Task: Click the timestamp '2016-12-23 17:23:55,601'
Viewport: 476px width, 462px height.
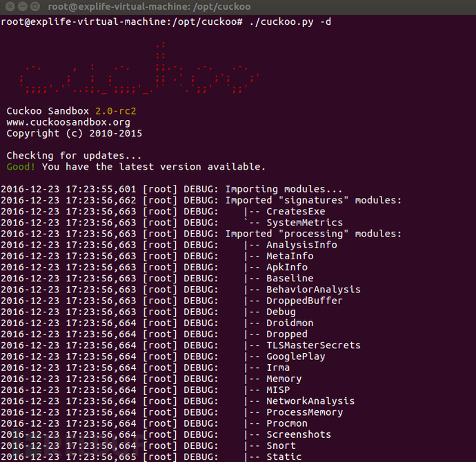Action: pyautogui.click(x=68, y=190)
